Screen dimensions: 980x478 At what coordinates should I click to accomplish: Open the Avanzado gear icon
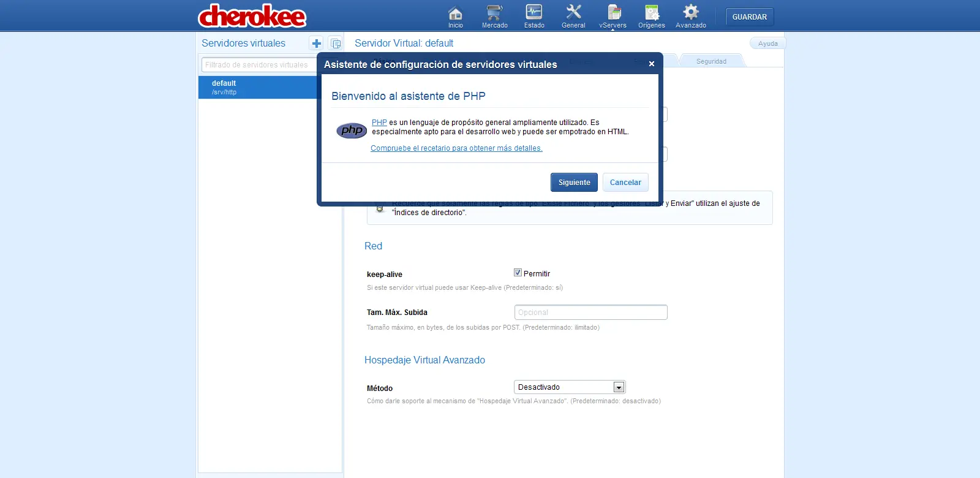pos(691,17)
